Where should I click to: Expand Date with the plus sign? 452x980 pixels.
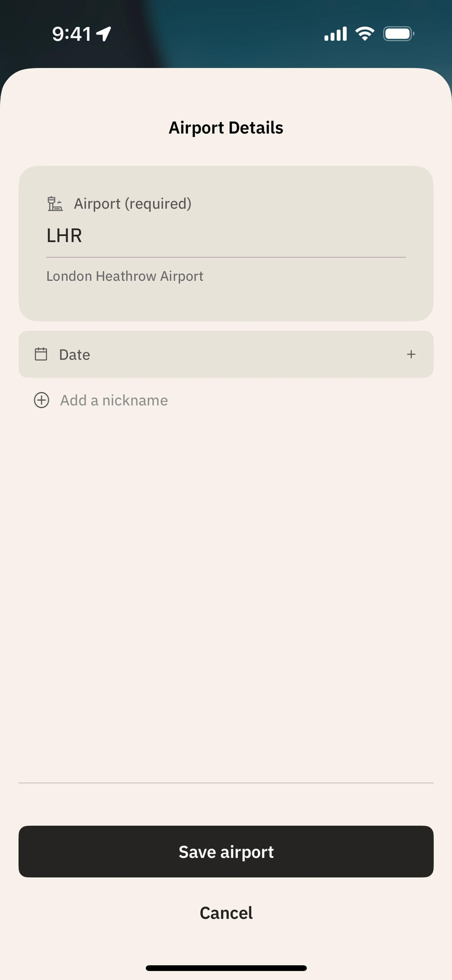411,354
